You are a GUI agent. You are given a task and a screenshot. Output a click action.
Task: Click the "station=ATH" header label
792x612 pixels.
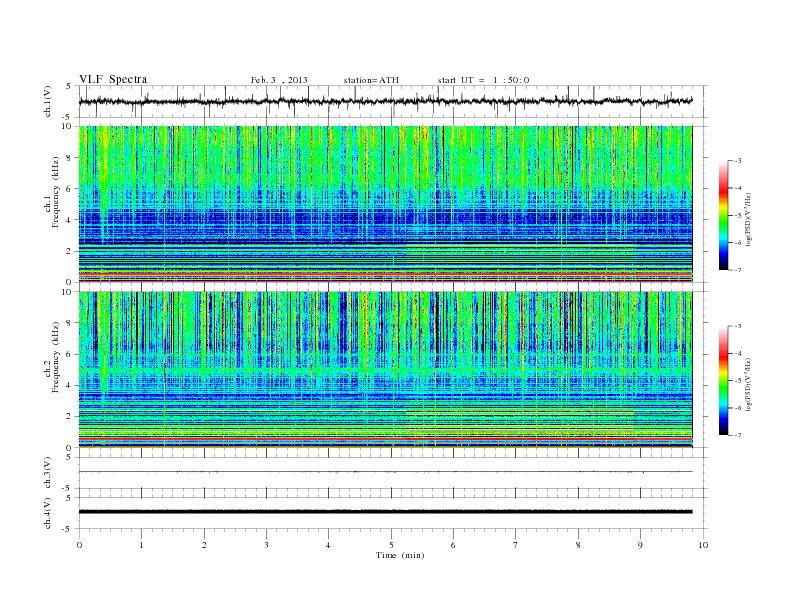[371, 80]
